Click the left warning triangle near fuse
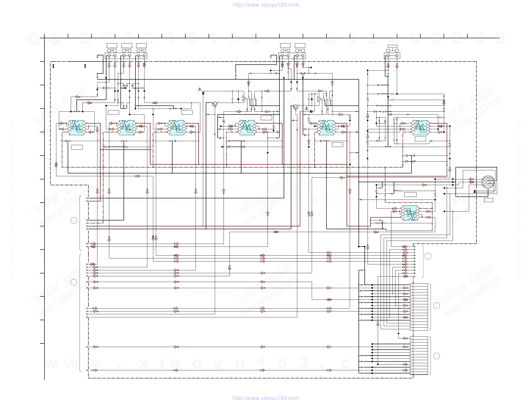The height and width of the screenshot is (400, 532). coord(200,89)
